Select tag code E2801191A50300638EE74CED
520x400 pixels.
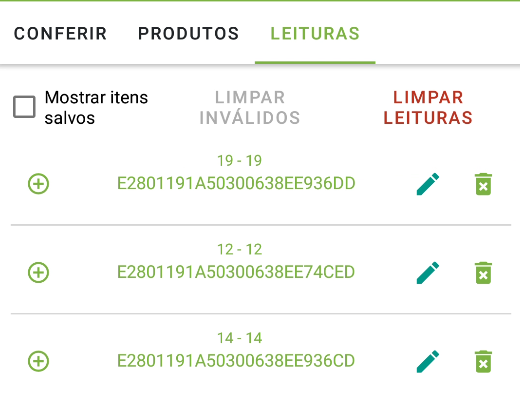pyautogui.click(x=236, y=272)
